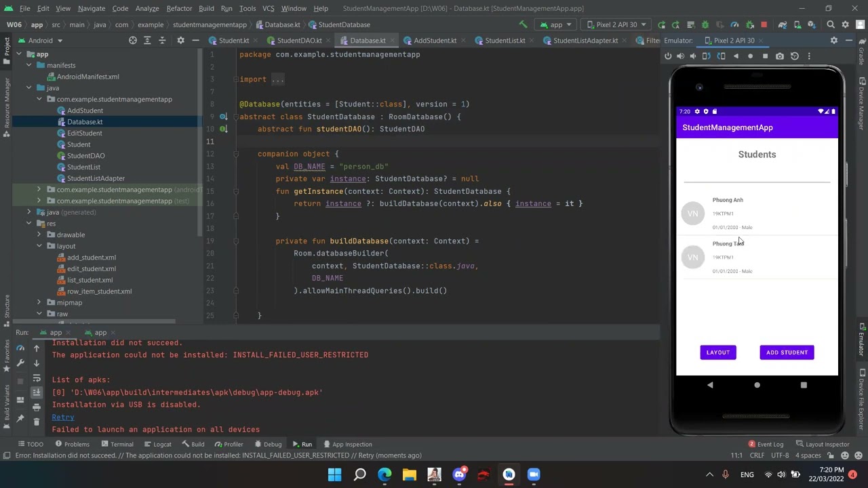Click the Make Project hammer icon
Image resolution: width=868 pixels, height=488 pixels.
pos(523,24)
